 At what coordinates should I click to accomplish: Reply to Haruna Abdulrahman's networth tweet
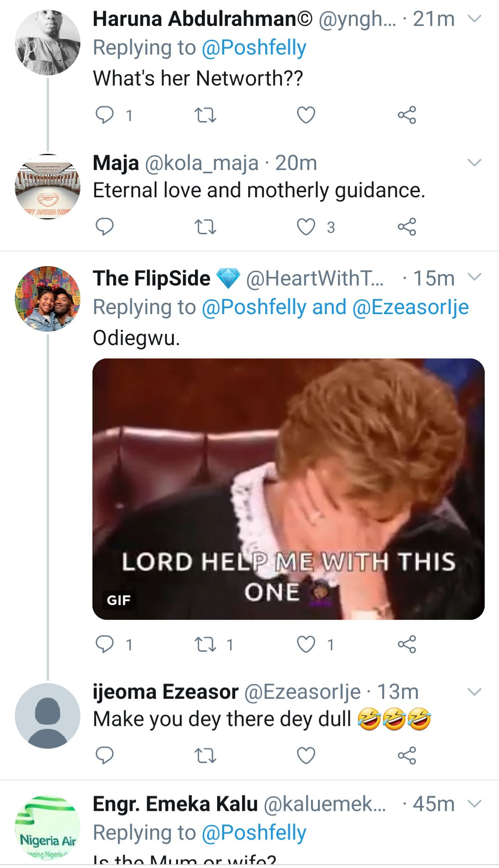coord(104,115)
